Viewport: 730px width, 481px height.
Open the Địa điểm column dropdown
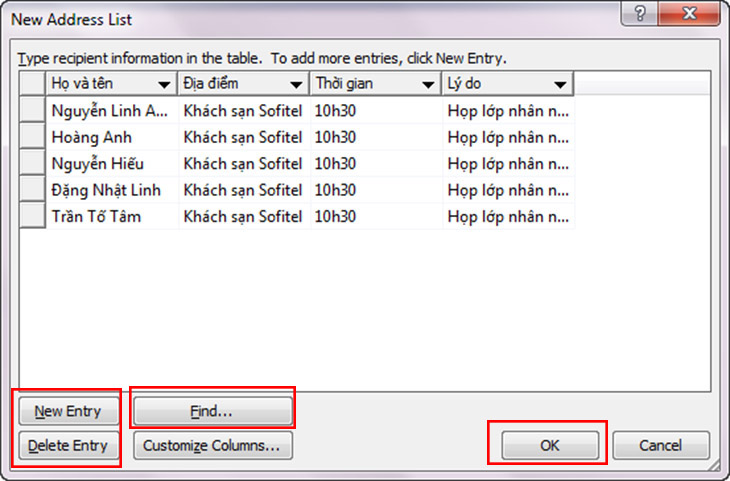(x=295, y=84)
